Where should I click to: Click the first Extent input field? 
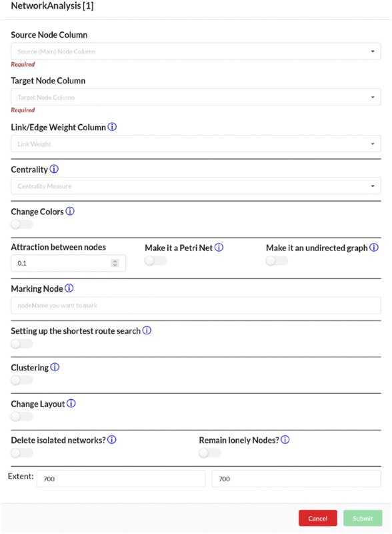pos(121,479)
